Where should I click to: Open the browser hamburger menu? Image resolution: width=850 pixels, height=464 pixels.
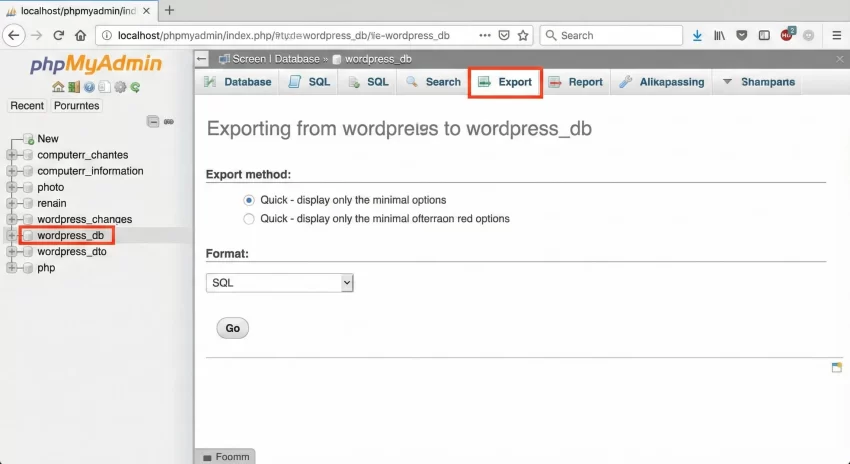point(836,35)
